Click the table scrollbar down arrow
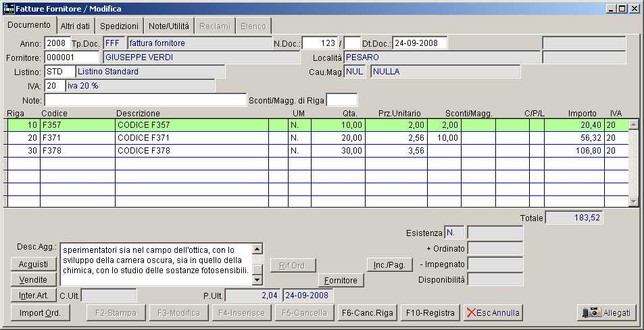Image resolution: width=644 pixels, height=330 pixels. click(634, 202)
